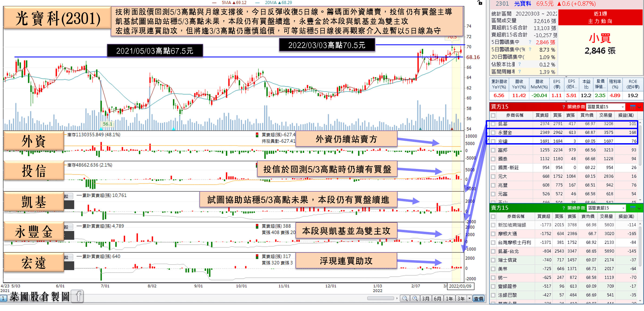Expand the chevron at right of 買方15 header
Screen dimensions: 644x311
[639, 107]
